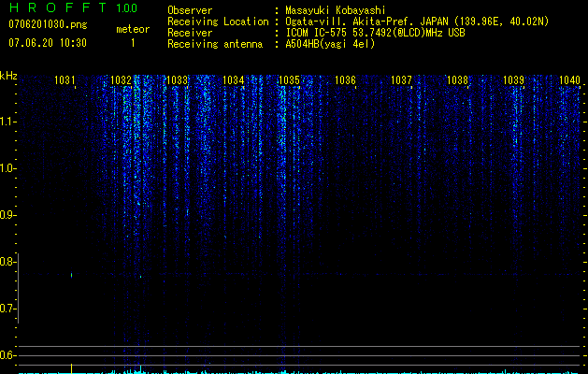Click the date stamp 07.06.20 10:30
This screenshot has height=374, width=588.
coord(48,43)
